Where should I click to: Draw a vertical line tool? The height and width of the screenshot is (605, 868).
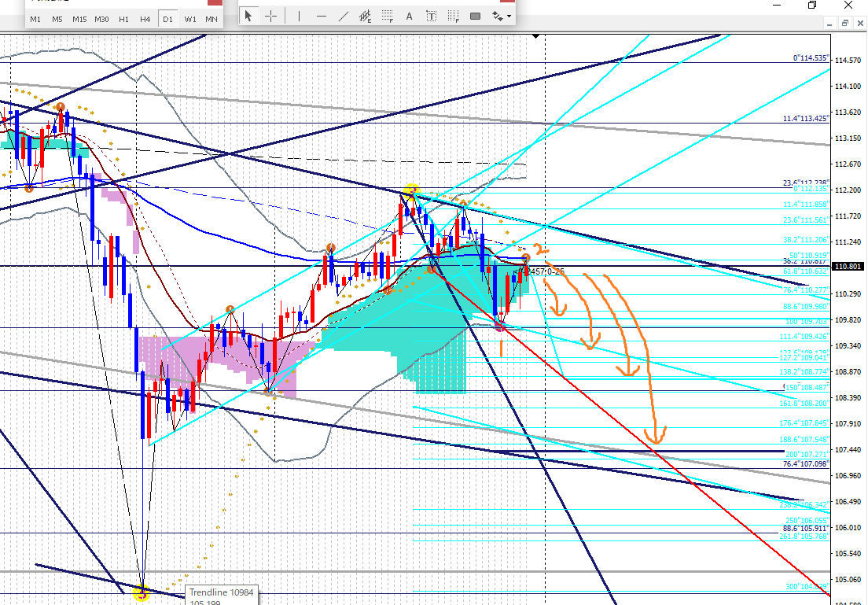click(x=299, y=16)
